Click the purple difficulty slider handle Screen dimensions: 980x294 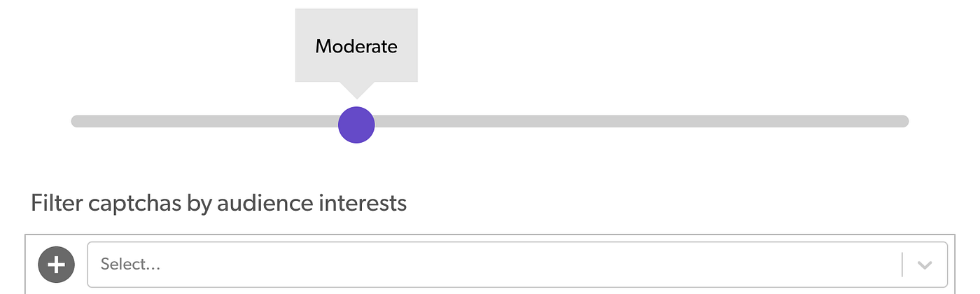click(x=356, y=125)
